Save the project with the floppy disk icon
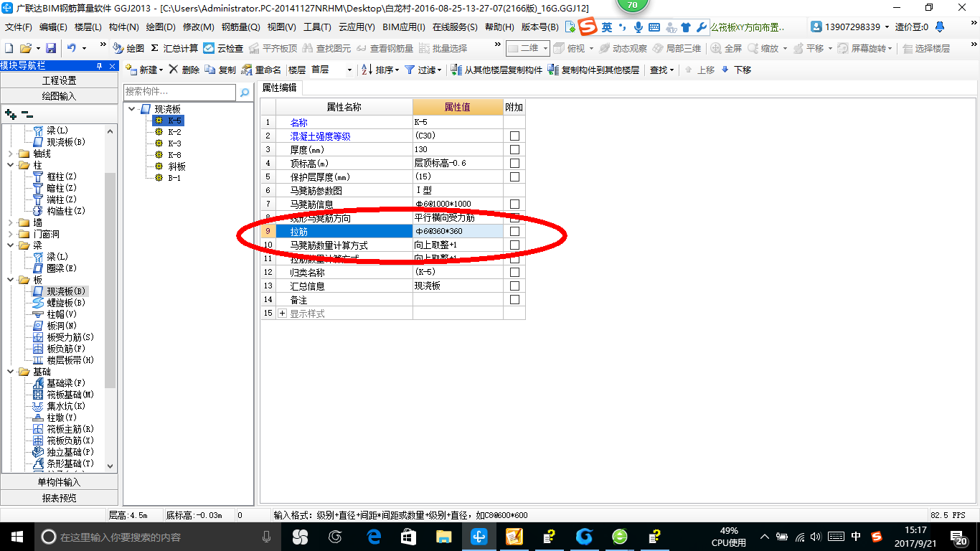This screenshot has width=980, height=551. click(x=51, y=48)
